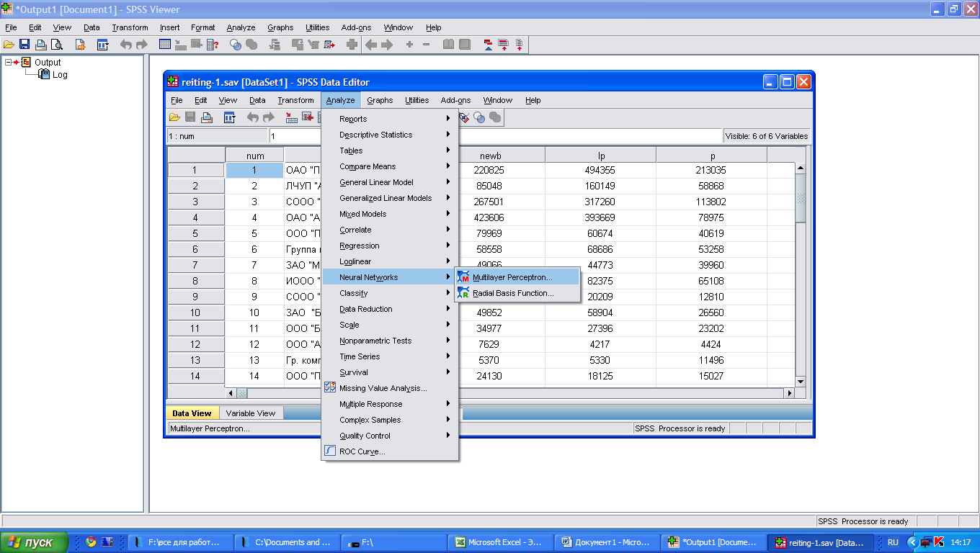Click Redo arrow in SPSS Viewer toolbar
Viewport: 980px width, 553px height.
141,45
